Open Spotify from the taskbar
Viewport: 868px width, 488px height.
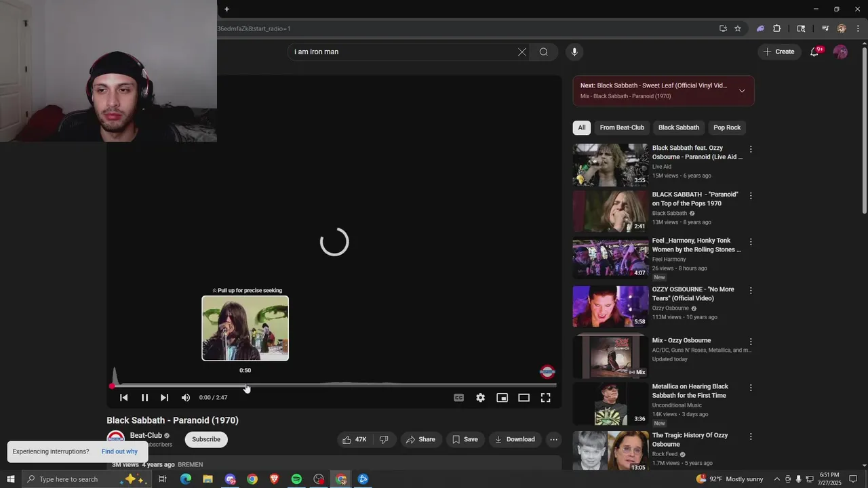pyautogui.click(x=296, y=479)
